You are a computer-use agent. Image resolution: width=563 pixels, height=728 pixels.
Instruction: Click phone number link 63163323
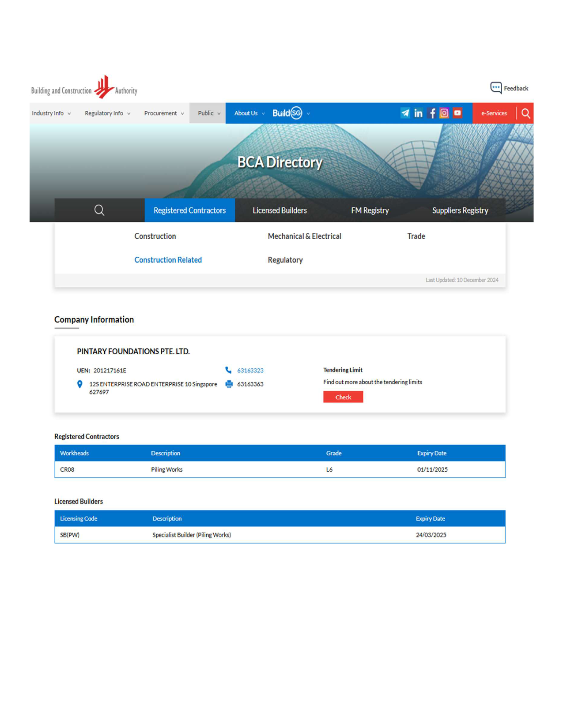[x=250, y=371]
